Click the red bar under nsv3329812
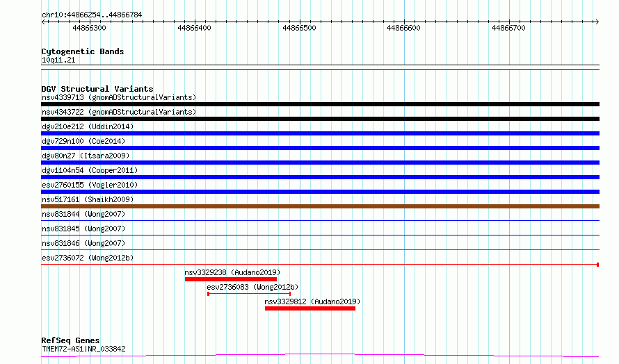This screenshot has height=364, width=619. tap(310, 308)
